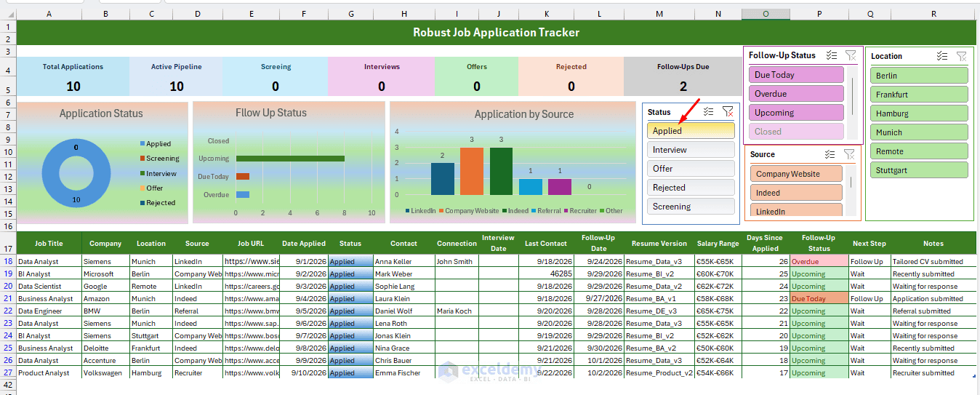Select the Overdue cell in row 18
The image size is (980, 395).
point(819,261)
